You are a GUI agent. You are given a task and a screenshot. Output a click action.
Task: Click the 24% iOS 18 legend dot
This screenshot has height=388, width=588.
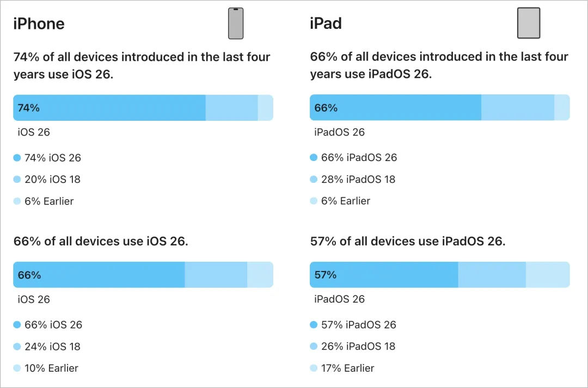coord(17,347)
